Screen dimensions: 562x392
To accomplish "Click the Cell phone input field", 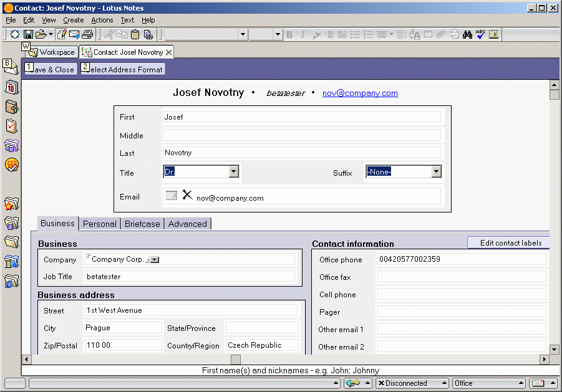I will click(x=462, y=294).
